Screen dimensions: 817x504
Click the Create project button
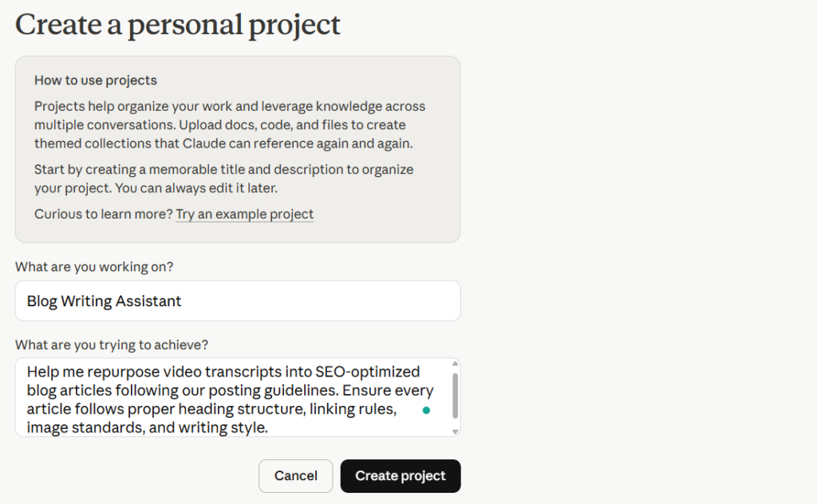pyautogui.click(x=401, y=476)
